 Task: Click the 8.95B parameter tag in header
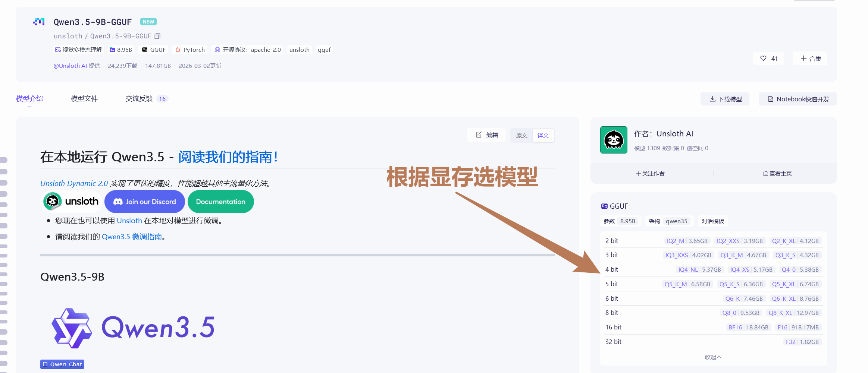[121, 50]
